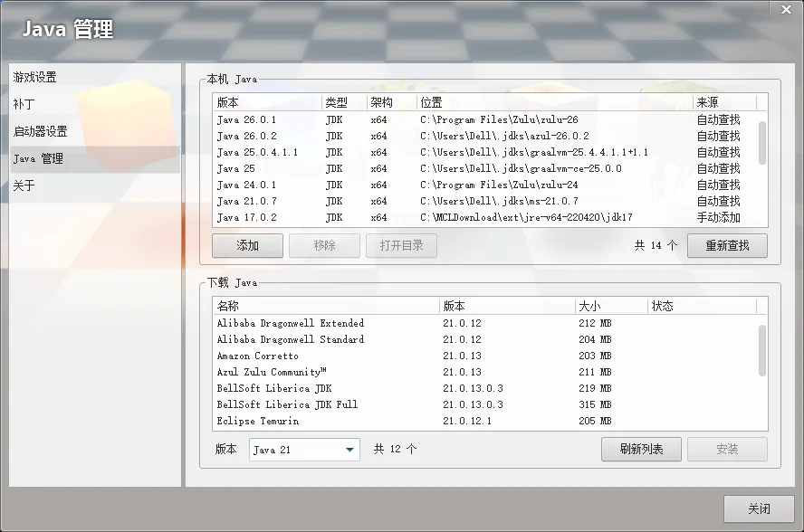
Task: Switch to 启动器设置 in the sidebar
Action: pos(95,132)
